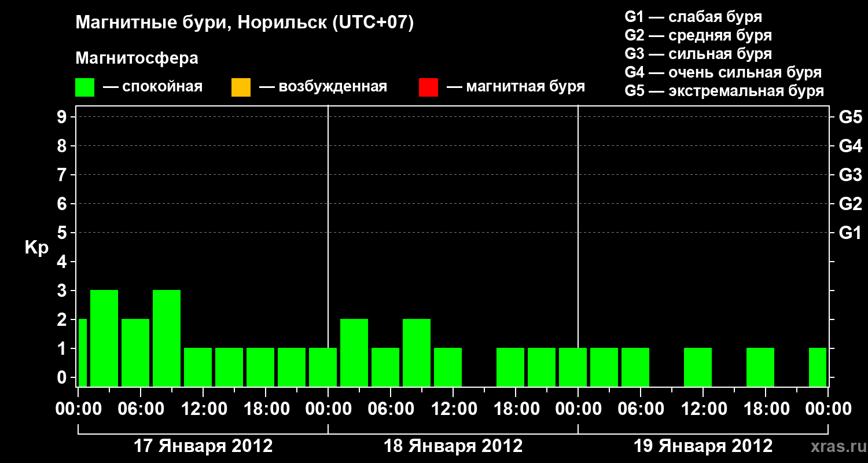Click the Kp 1 bar at 18:00 18 January
Viewport: 868px width, 463px height.
click(510, 367)
